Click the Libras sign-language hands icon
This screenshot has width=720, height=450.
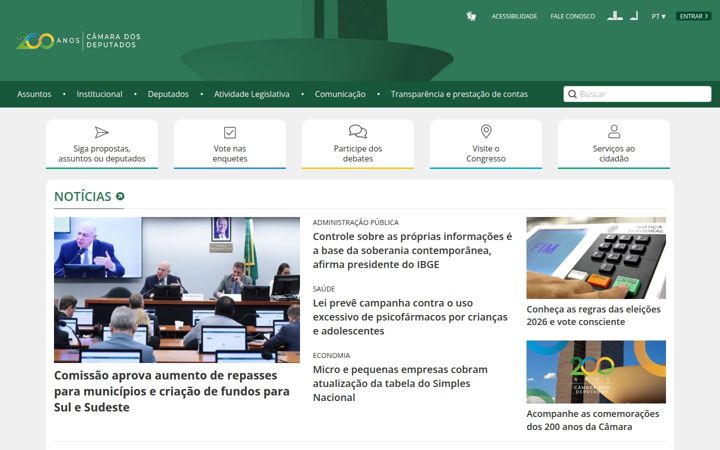point(471,16)
